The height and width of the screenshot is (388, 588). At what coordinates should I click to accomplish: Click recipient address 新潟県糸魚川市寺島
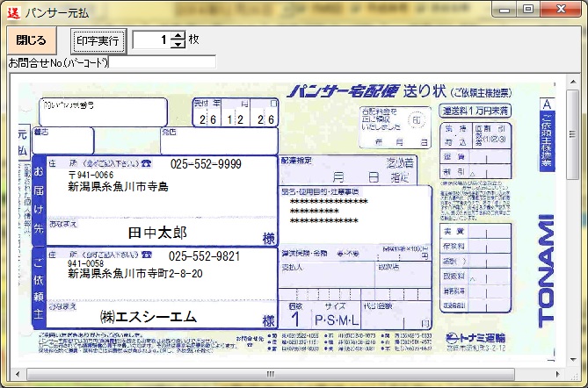(x=118, y=186)
